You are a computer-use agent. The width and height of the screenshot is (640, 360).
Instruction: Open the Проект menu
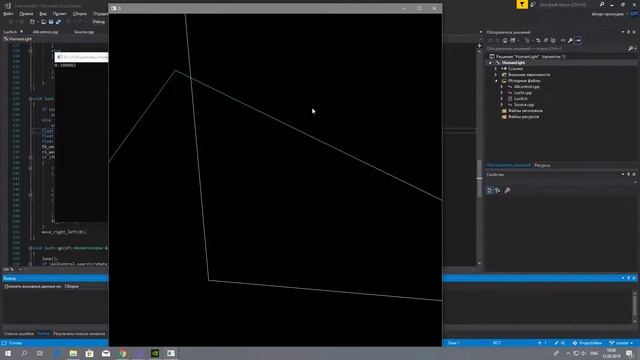coord(60,13)
